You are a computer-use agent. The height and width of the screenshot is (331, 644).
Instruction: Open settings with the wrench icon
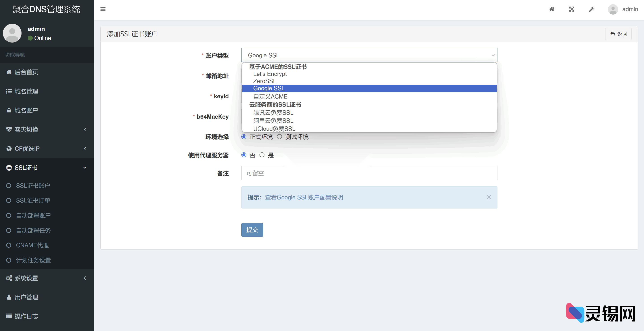(x=592, y=9)
